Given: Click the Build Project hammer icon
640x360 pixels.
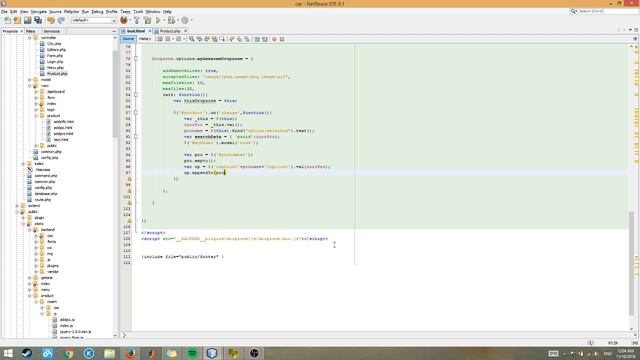Looking at the screenshot, I should (137, 20).
